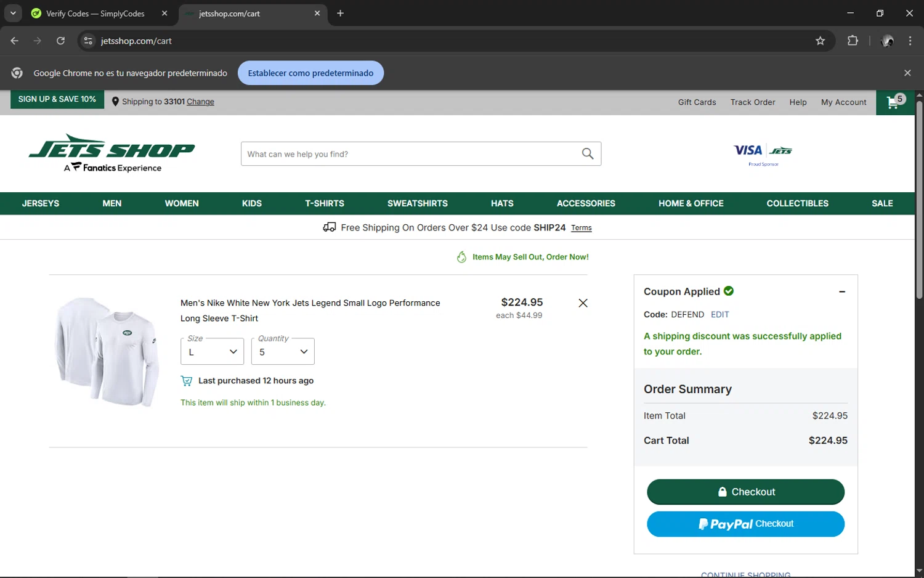Open the long sleeve T-shirt product title

[310, 311]
